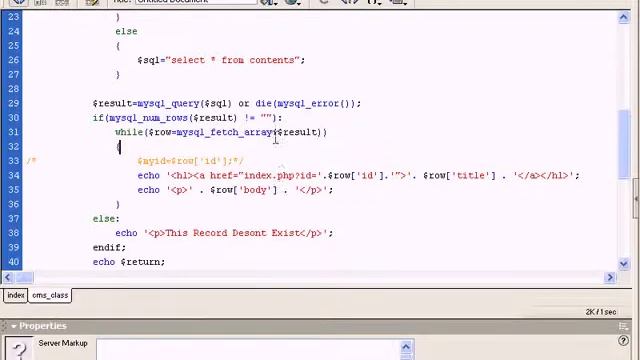Click the else keyword on line 24
Screen dimensions: 640x360
[126, 31]
